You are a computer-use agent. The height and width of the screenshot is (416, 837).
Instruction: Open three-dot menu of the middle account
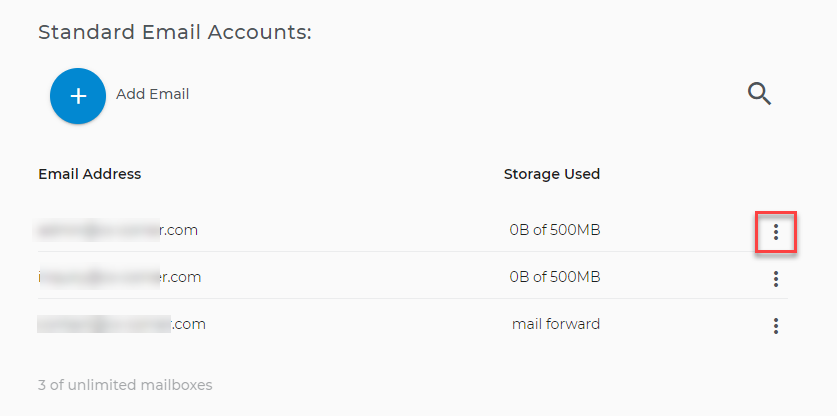pyautogui.click(x=776, y=279)
